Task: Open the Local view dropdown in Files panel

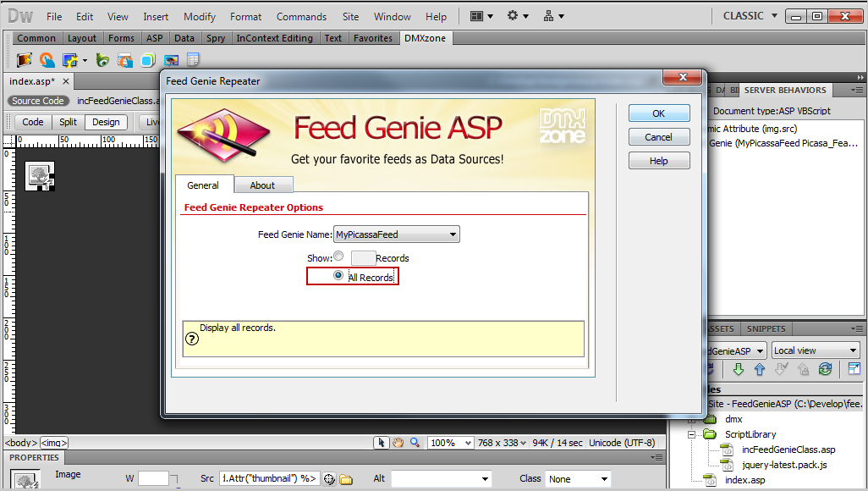Action: pos(816,350)
